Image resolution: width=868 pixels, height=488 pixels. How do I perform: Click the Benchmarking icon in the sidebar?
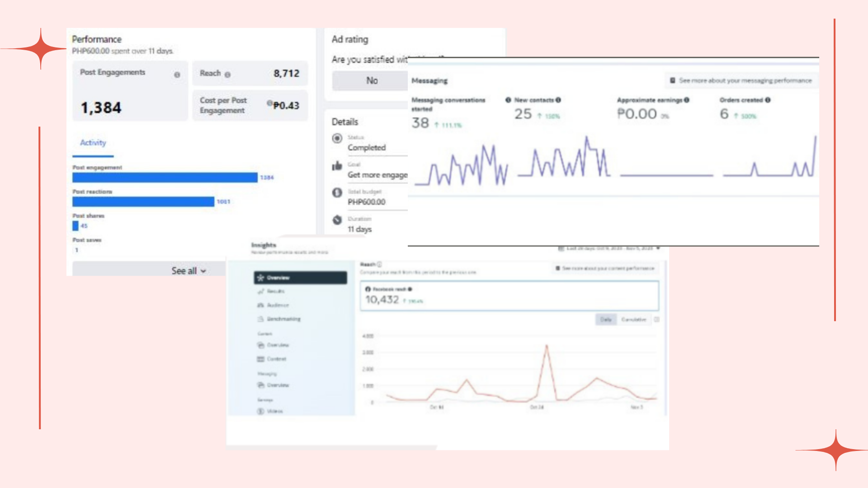pyautogui.click(x=260, y=319)
